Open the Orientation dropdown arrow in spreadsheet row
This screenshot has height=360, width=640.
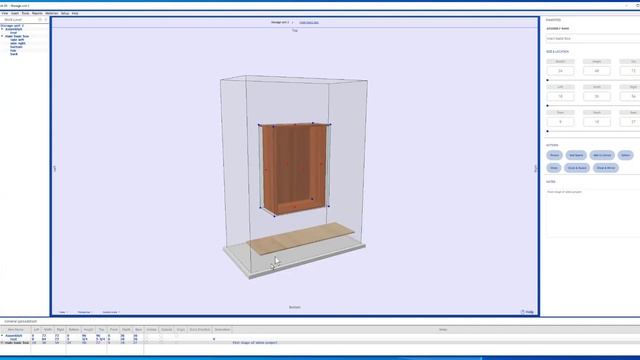(x=214, y=339)
